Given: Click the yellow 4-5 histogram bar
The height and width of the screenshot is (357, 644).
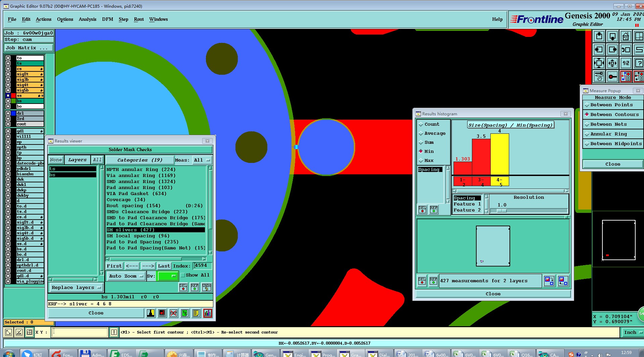Looking at the screenshot, I should [500, 154].
